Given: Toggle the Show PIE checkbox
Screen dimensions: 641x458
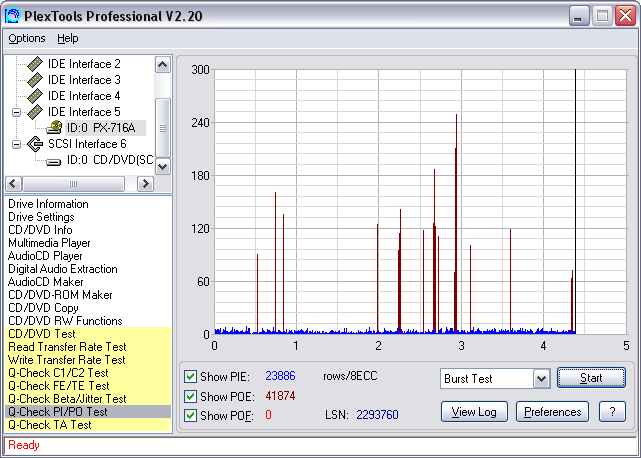Looking at the screenshot, I should pyautogui.click(x=190, y=376).
